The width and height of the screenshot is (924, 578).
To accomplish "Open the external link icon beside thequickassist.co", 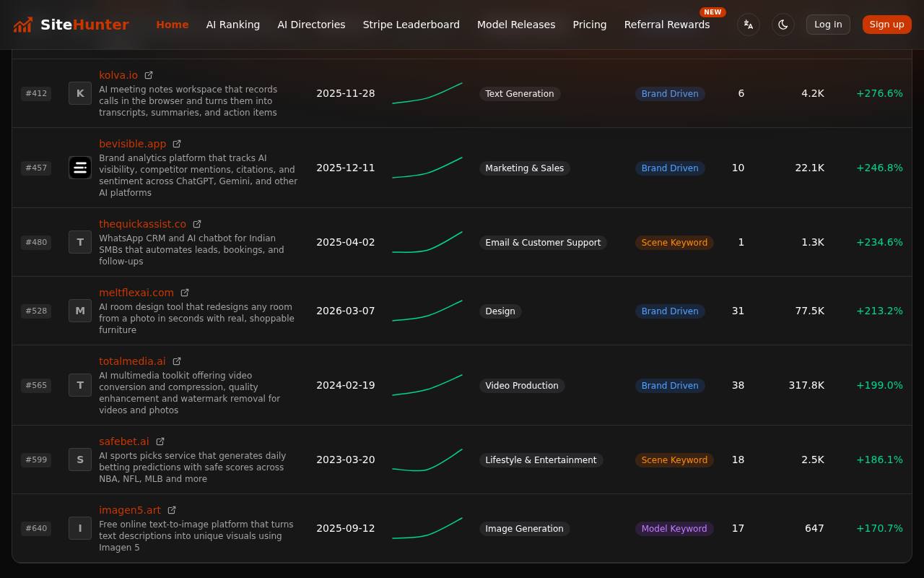I will click(197, 224).
